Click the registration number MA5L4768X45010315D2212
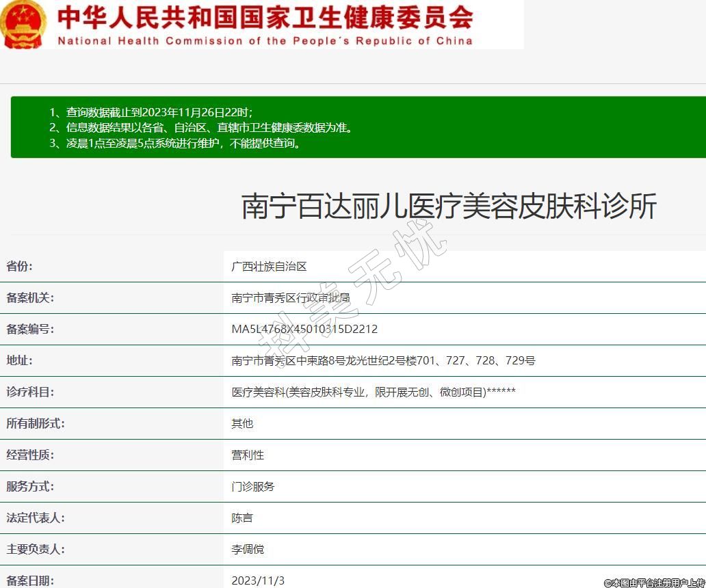 tap(304, 330)
